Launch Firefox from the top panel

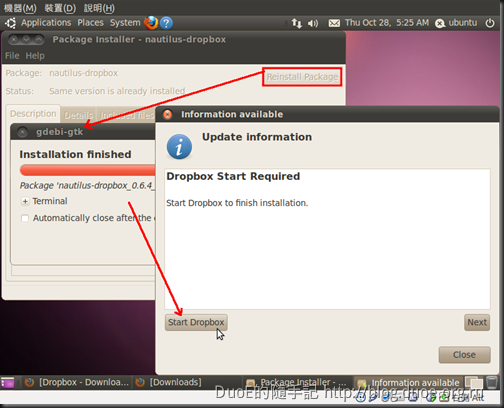point(151,23)
